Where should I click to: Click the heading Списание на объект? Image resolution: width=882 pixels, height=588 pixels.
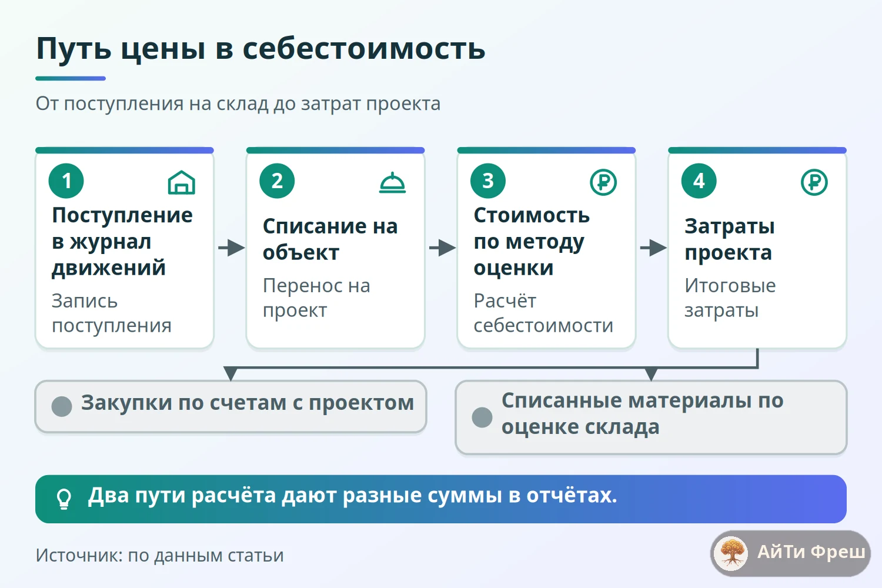point(330,239)
